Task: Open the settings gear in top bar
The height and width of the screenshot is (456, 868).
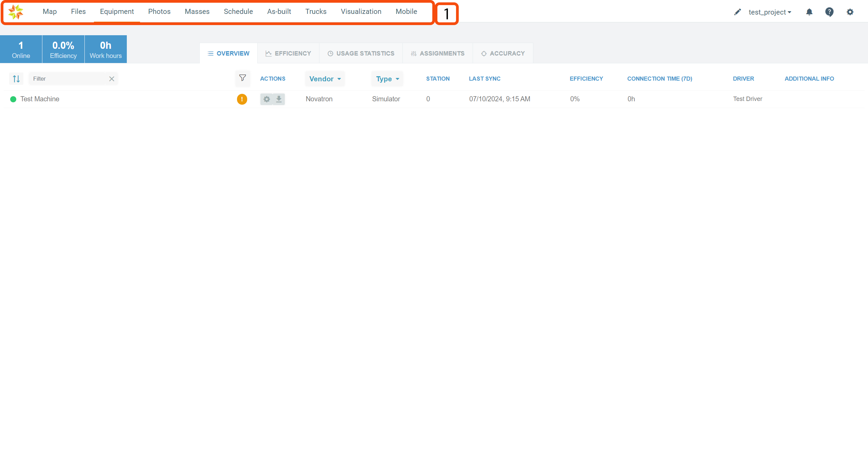Action: (x=850, y=12)
